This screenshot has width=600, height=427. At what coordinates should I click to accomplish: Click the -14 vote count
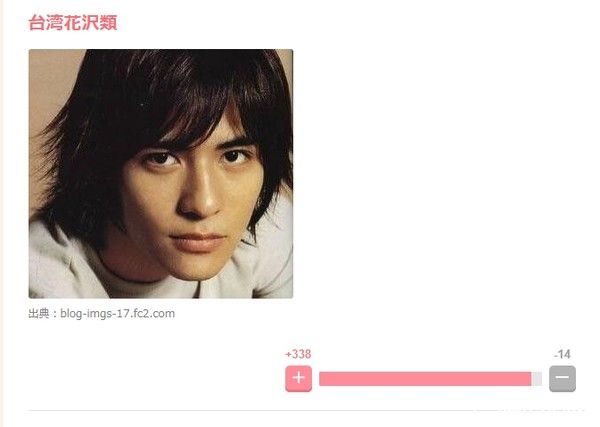pos(562,354)
